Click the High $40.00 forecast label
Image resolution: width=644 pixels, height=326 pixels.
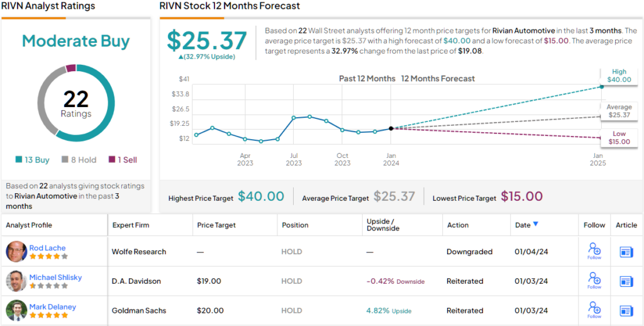click(619, 76)
